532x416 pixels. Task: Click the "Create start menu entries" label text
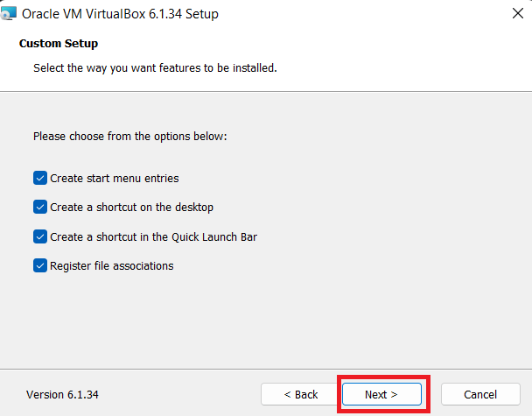pyautogui.click(x=115, y=179)
